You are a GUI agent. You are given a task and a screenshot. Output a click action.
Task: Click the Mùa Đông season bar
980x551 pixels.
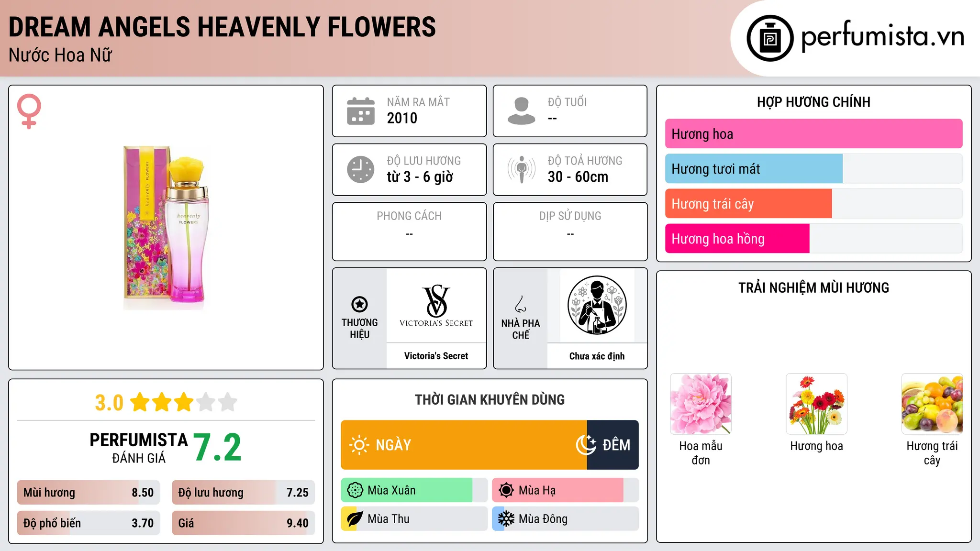tap(565, 519)
